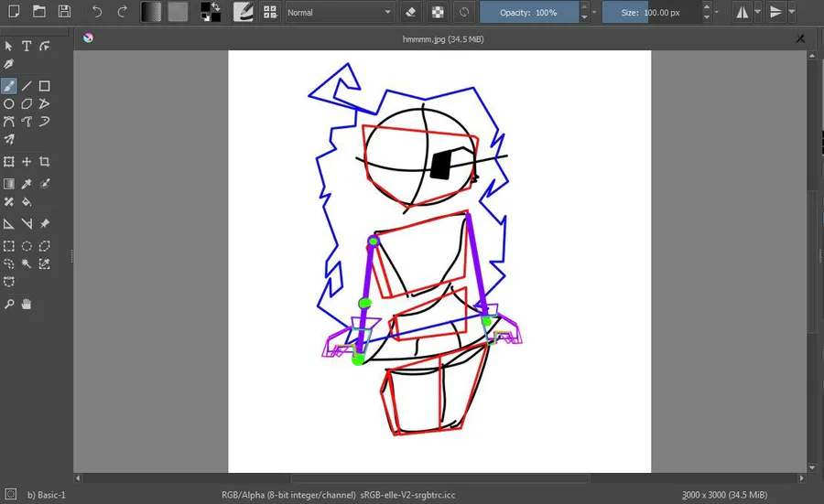Select the Text tool
The image size is (824, 504).
click(27, 47)
